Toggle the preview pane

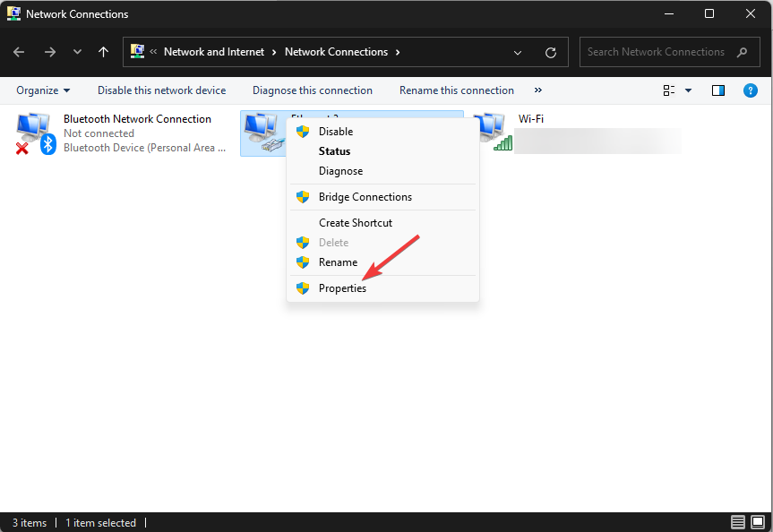tap(718, 90)
